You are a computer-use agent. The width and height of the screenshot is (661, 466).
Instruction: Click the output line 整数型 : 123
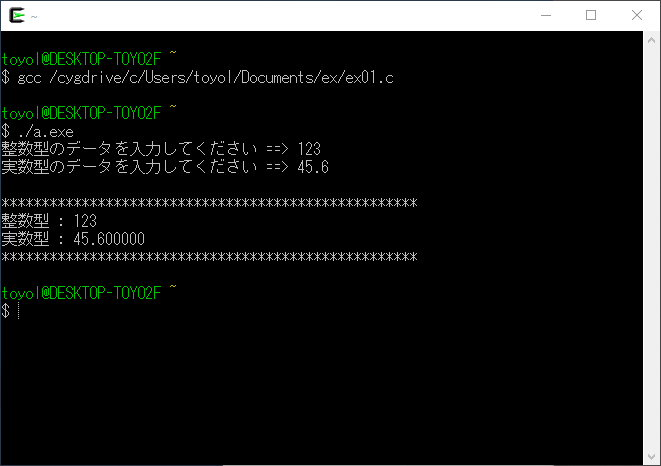(x=49, y=221)
